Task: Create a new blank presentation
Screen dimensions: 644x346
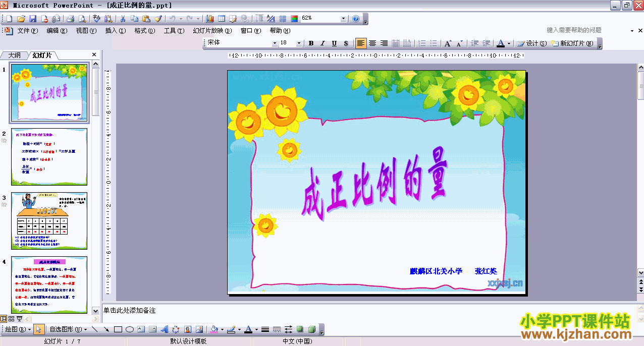Action: (x=10, y=19)
